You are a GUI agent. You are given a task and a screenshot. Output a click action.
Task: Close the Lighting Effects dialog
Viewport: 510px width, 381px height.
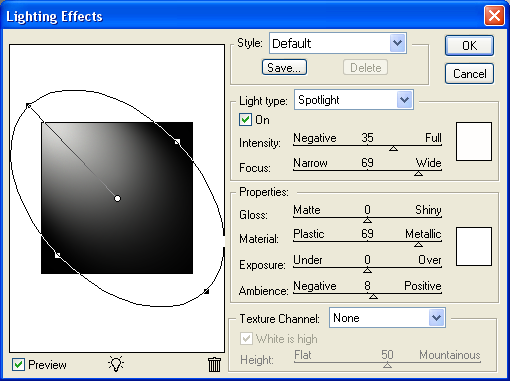[494, 16]
